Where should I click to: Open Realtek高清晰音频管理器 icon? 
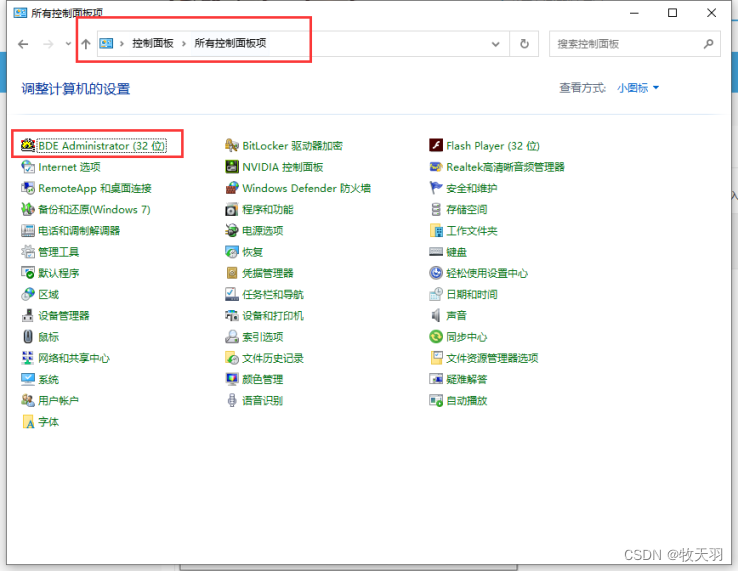point(436,167)
